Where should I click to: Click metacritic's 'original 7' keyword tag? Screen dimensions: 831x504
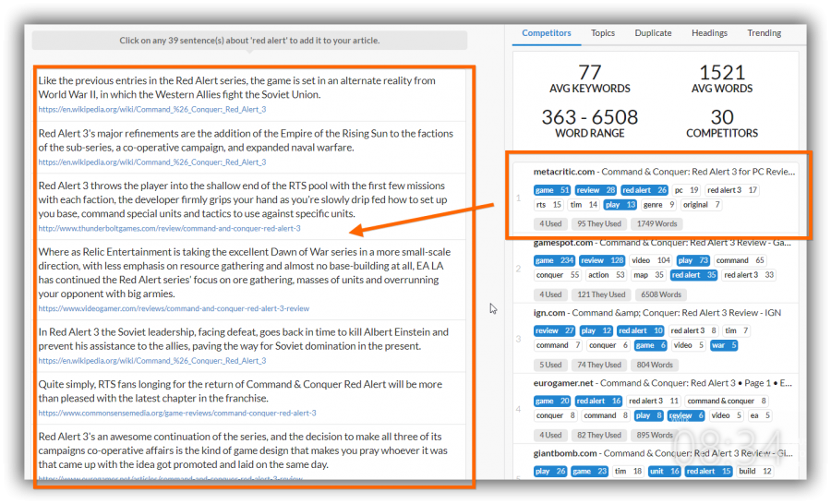pyautogui.click(x=701, y=205)
